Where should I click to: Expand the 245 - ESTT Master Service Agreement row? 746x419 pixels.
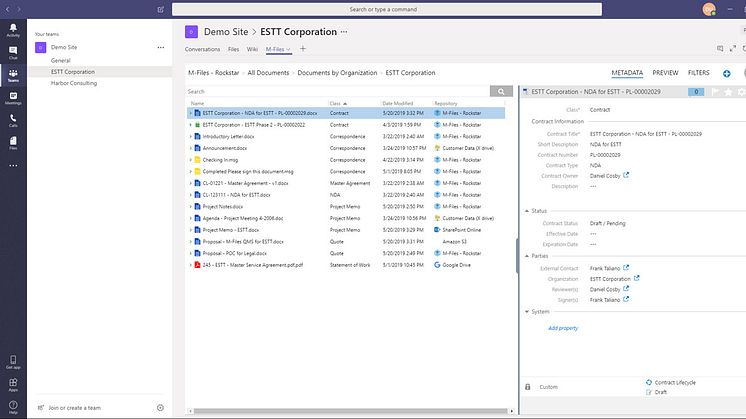(x=191, y=265)
